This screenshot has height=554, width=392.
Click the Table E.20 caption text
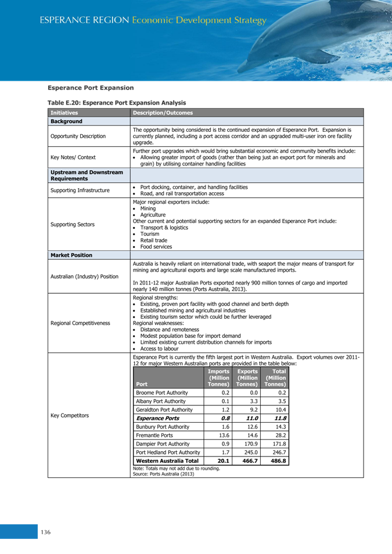coord(116,103)
